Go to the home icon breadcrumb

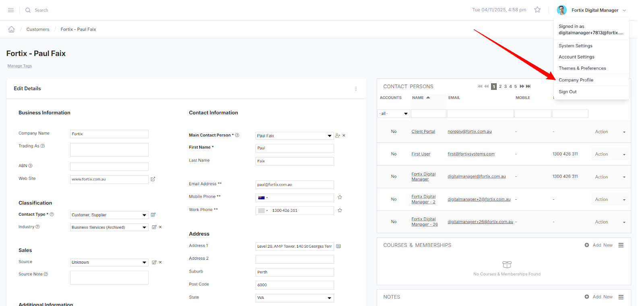pos(12,29)
